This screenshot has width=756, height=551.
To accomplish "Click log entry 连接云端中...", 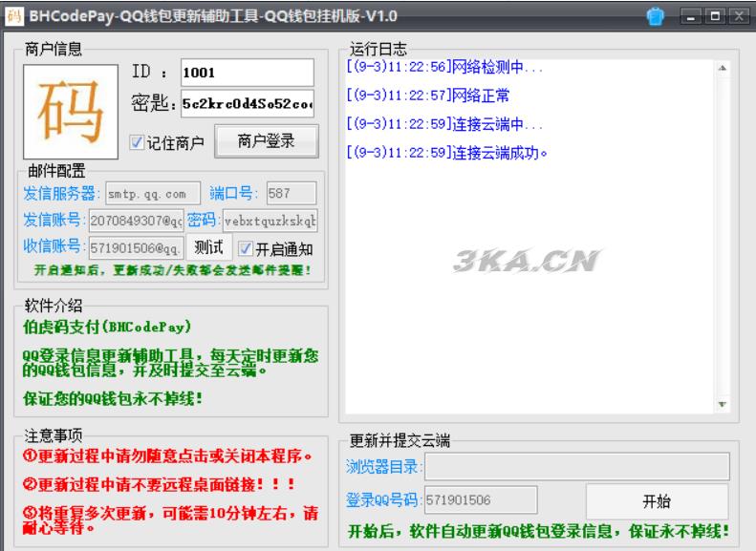I will pos(444,124).
